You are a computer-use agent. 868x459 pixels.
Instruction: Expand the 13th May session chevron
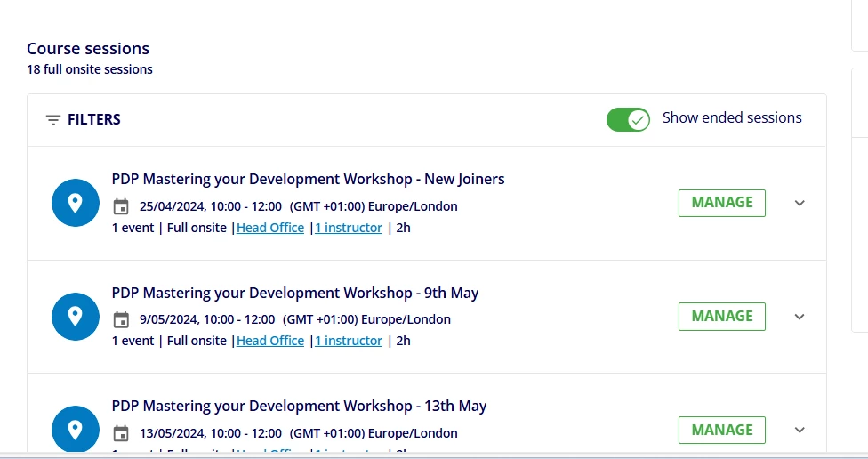tap(800, 431)
